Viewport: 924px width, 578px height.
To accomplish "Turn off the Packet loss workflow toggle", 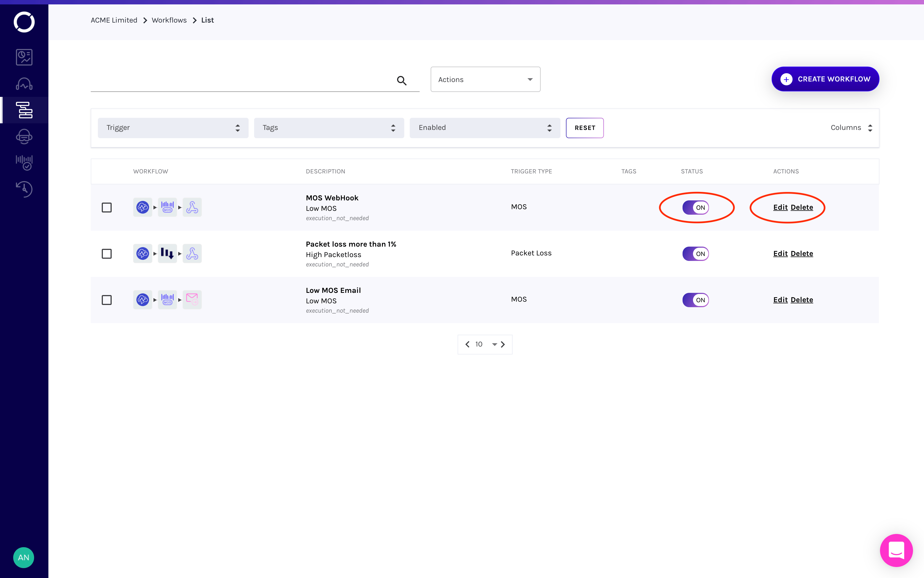I will point(695,254).
